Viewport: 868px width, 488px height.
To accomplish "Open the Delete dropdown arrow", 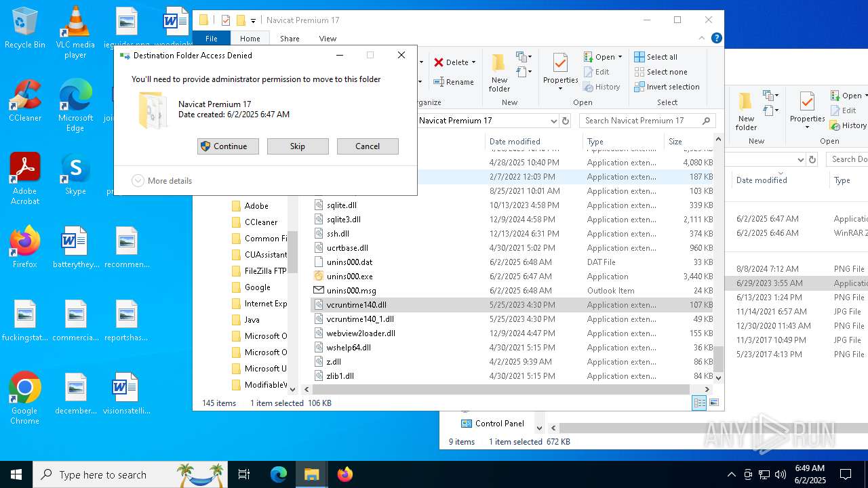I will pos(473,62).
